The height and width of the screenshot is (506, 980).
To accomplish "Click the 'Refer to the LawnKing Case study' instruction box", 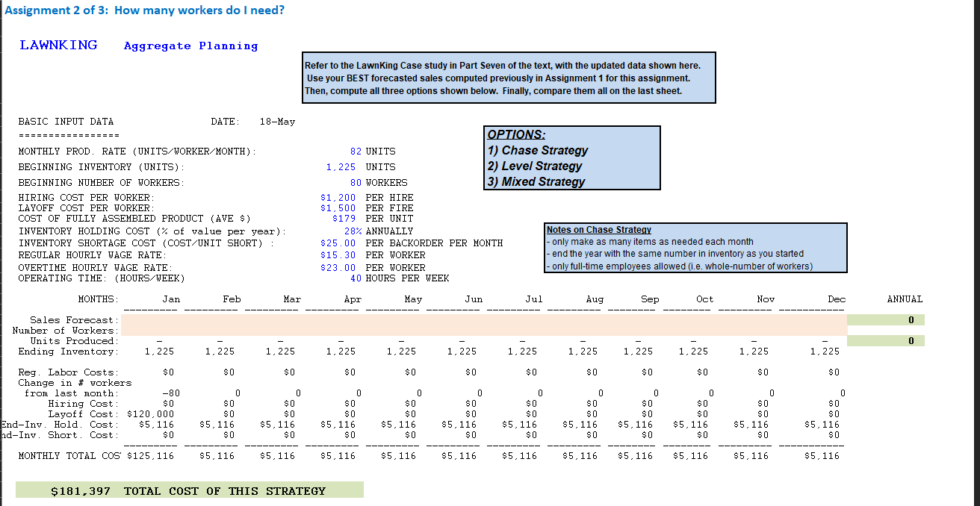I will click(509, 78).
